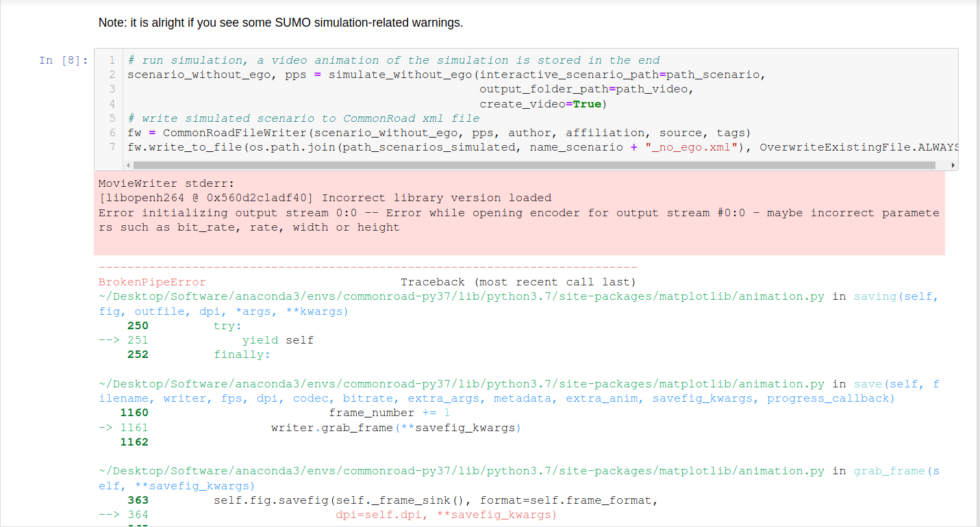Select the In [8] cell prompt

tap(63, 60)
